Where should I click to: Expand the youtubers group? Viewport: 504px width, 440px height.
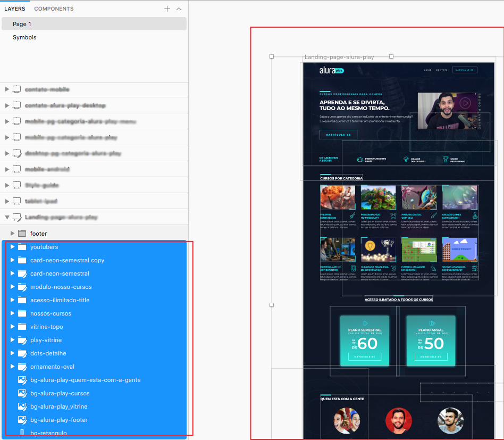pos(13,247)
